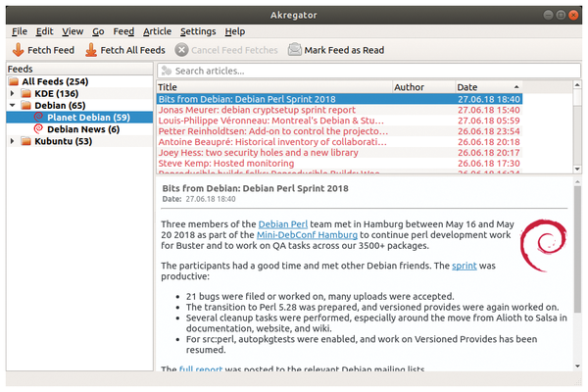Screen dimensions: 588x392
Task: Collapse the Debian folder
Action: (x=13, y=106)
